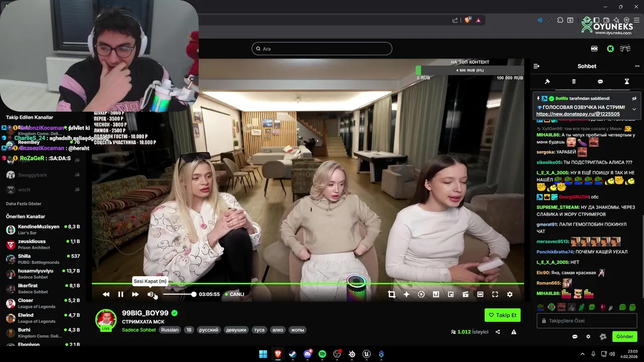The width and height of the screenshot is (644, 362).
Task: Click the hourglass icon in chat toolbar
Action: [x=627, y=81]
